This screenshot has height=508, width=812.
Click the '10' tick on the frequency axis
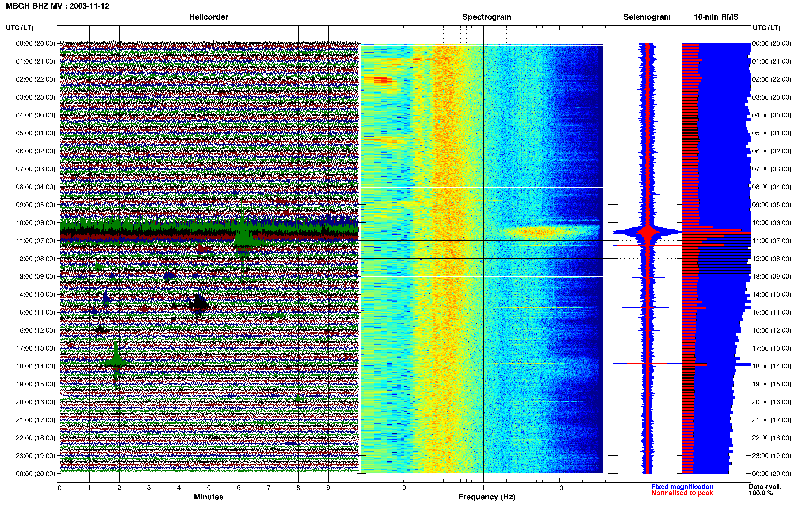point(559,487)
